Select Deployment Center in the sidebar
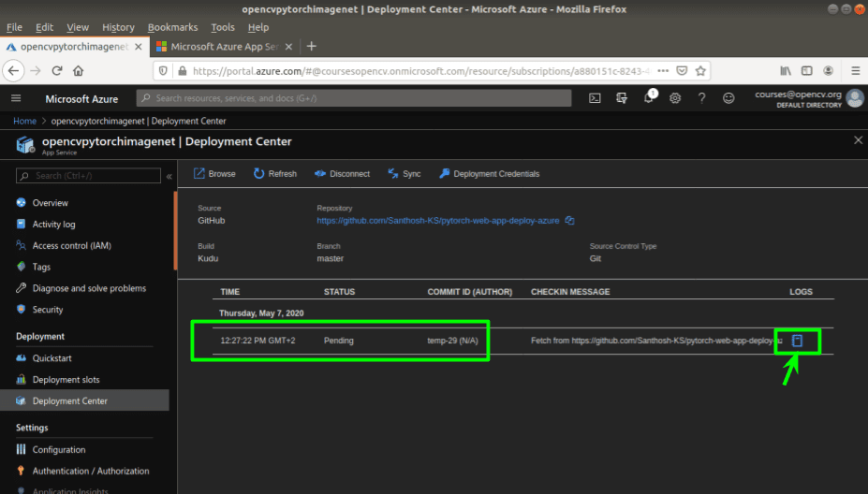The image size is (868, 494). pyautogui.click(x=84, y=400)
